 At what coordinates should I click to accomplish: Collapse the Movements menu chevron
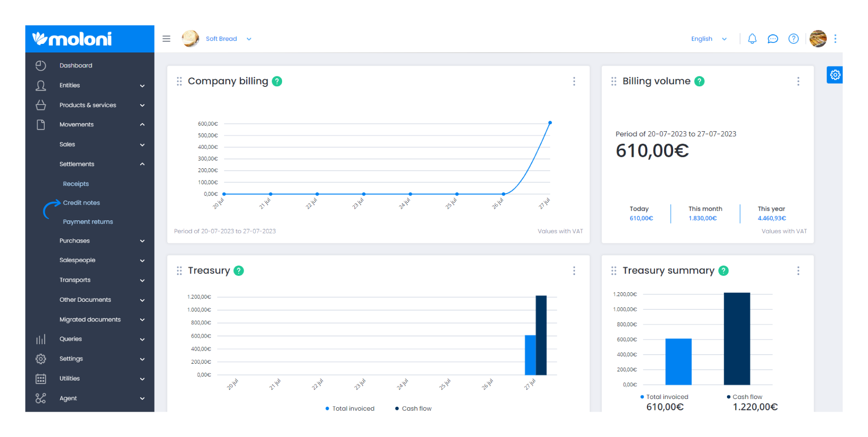click(142, 124)
